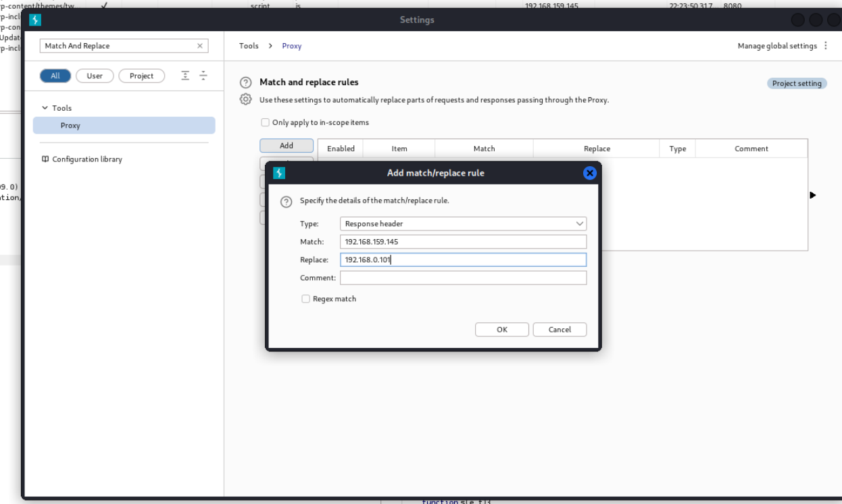Viewport: 842px width, 504px height.
Task: Focus the Match field with 192.168.159.145
Action: tap(463, 242)
